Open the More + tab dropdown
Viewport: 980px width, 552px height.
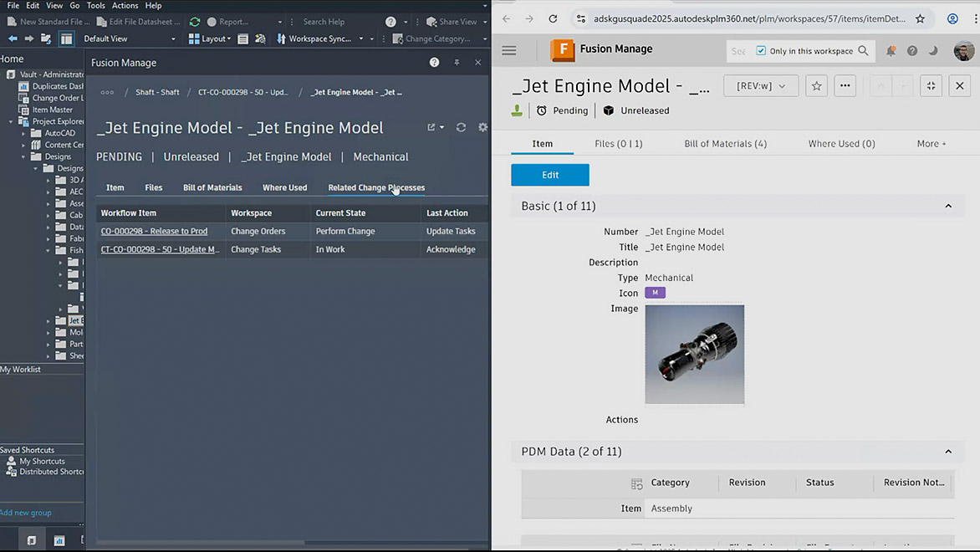[x=932, y=144]
